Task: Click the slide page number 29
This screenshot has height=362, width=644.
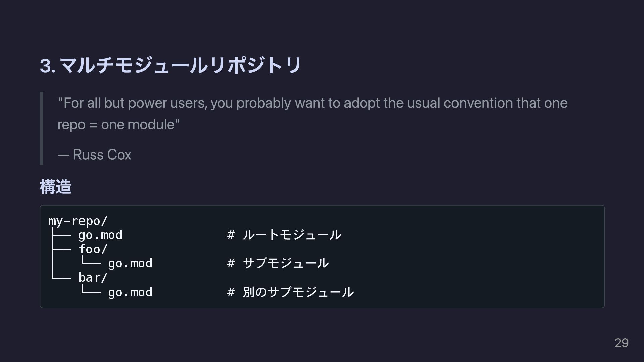Action: tap(621, 343)
